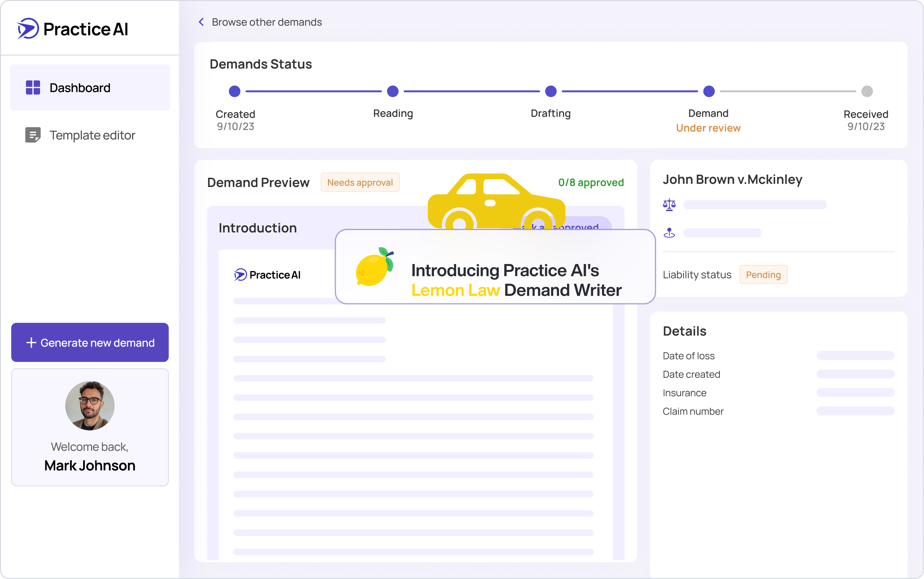Click the Dashboard grid icon
924x579 pixels.
click(x=33, y=88)
